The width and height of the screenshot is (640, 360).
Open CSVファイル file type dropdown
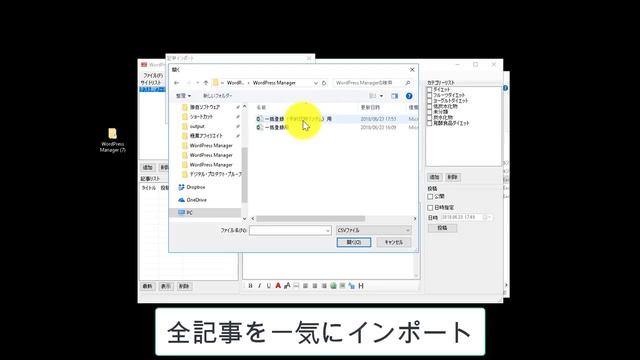pos(373,230)
